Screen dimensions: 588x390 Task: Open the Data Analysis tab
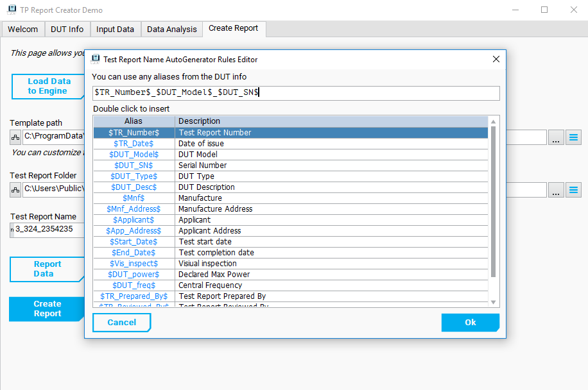171,30
